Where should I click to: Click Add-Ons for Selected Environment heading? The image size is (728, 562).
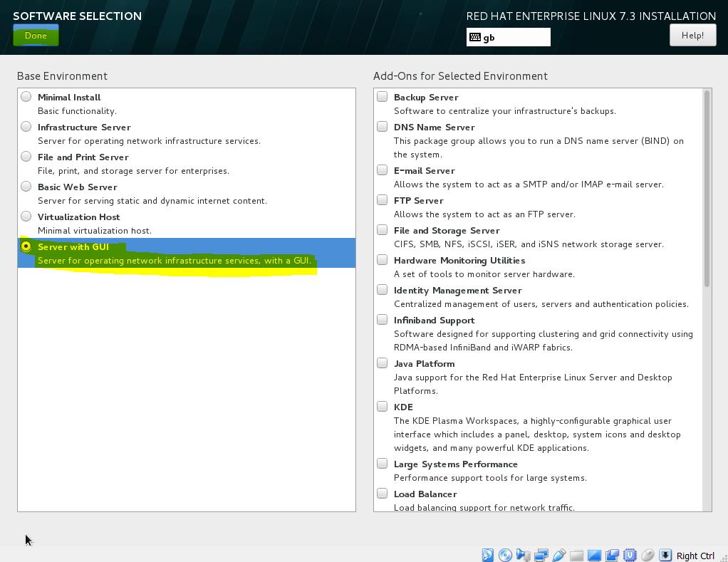(461, 76)
